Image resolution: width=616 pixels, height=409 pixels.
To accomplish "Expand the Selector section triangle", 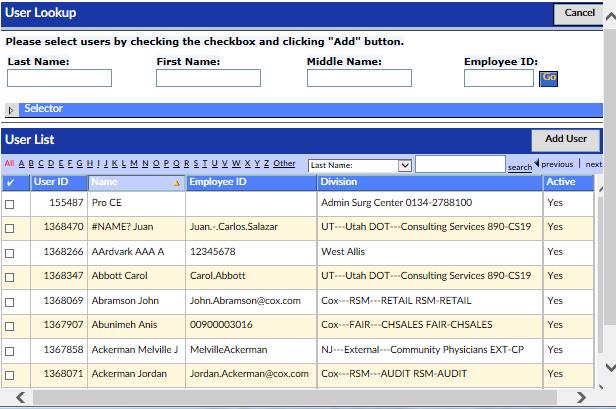I will tap(11, 109).
